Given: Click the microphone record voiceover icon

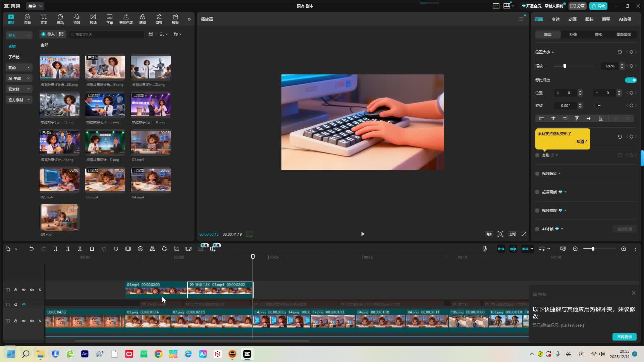Looking at the screenshot, I should pos(485,249).
